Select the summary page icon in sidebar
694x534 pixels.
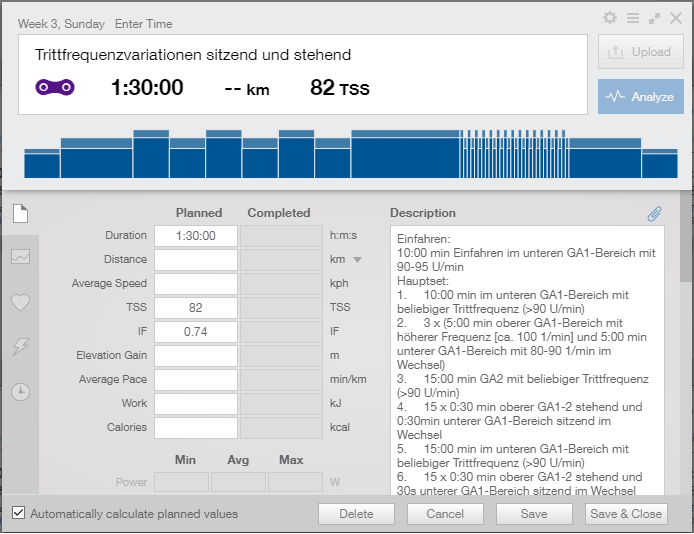(x=20, y=214)
